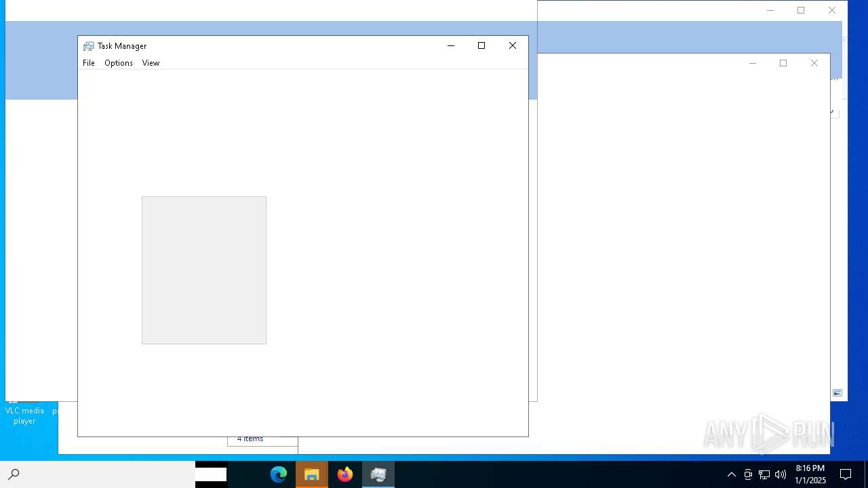868x488 pixels.
Task: Maximize the middle background window
Action: (783, 63)
